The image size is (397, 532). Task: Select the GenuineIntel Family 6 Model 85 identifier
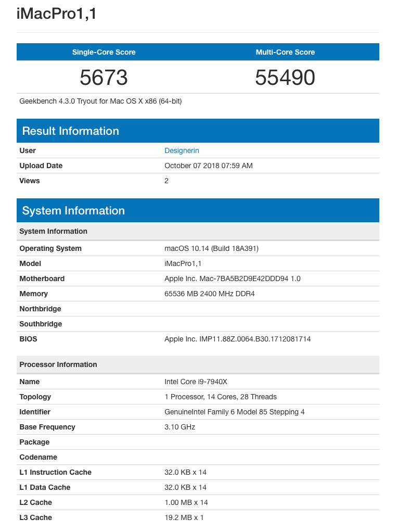point(235,412)
